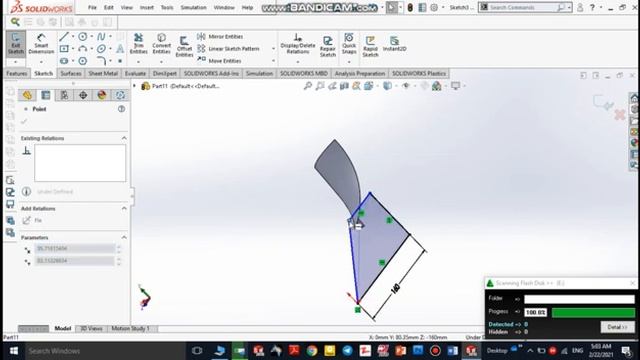Open Quick Snaps dropdown arrow
This screenshot has height=360, width=640.
[349, 62]
